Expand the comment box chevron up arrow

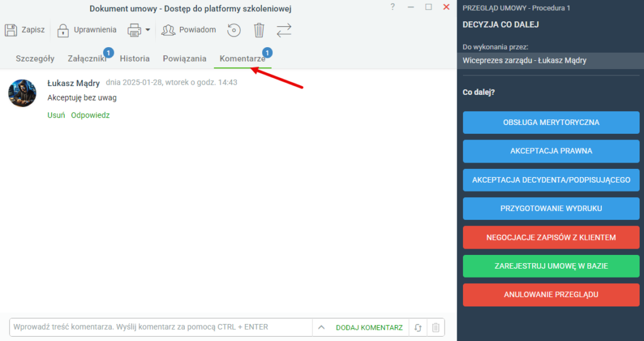(321, 327)
